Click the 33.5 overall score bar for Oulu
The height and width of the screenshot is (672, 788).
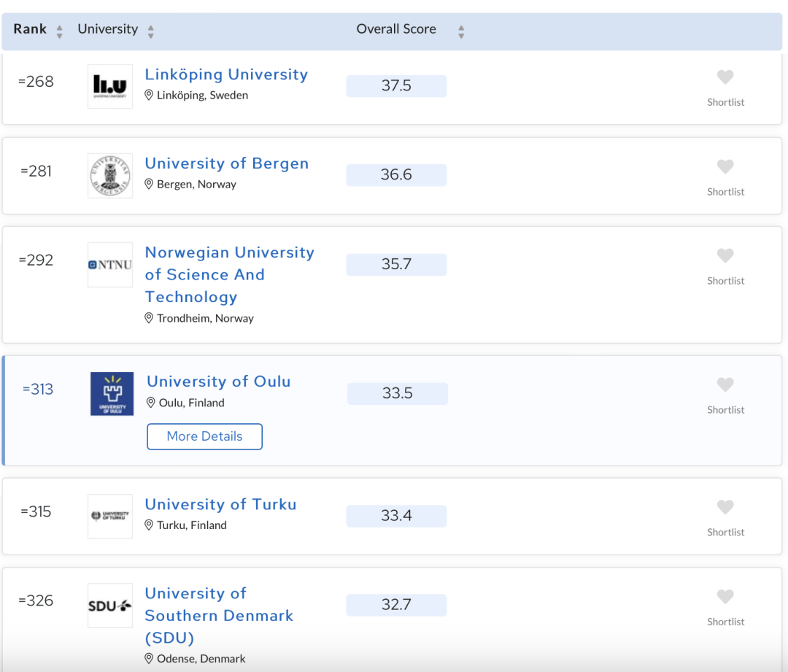pyautogui.click(x=397, y=394)
